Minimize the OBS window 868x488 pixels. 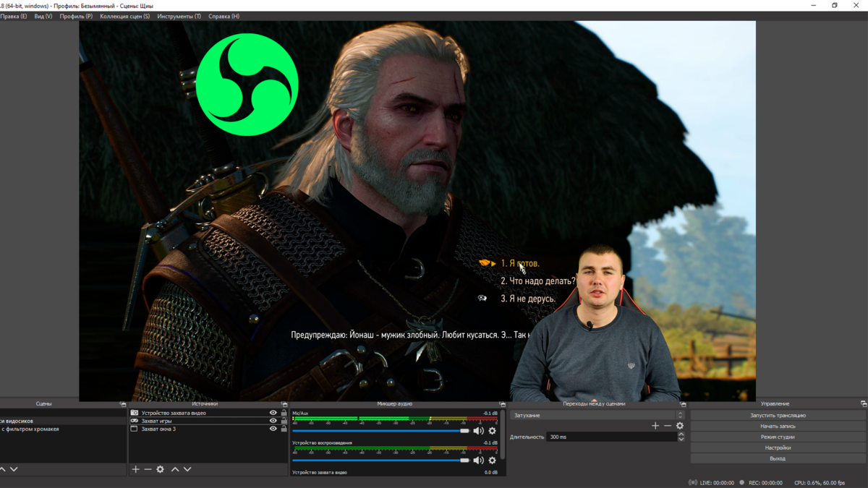pyautogui.click(x=815, y=5)
